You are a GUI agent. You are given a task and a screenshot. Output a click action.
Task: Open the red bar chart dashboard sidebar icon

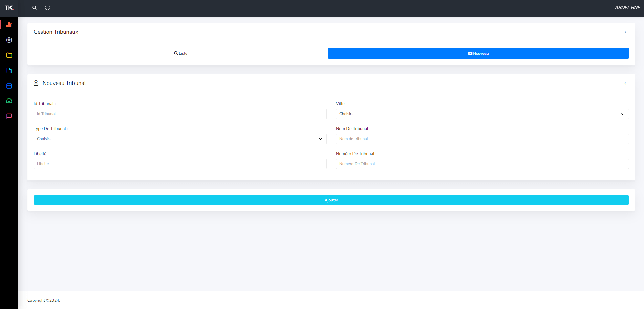(x=9, y=25)
